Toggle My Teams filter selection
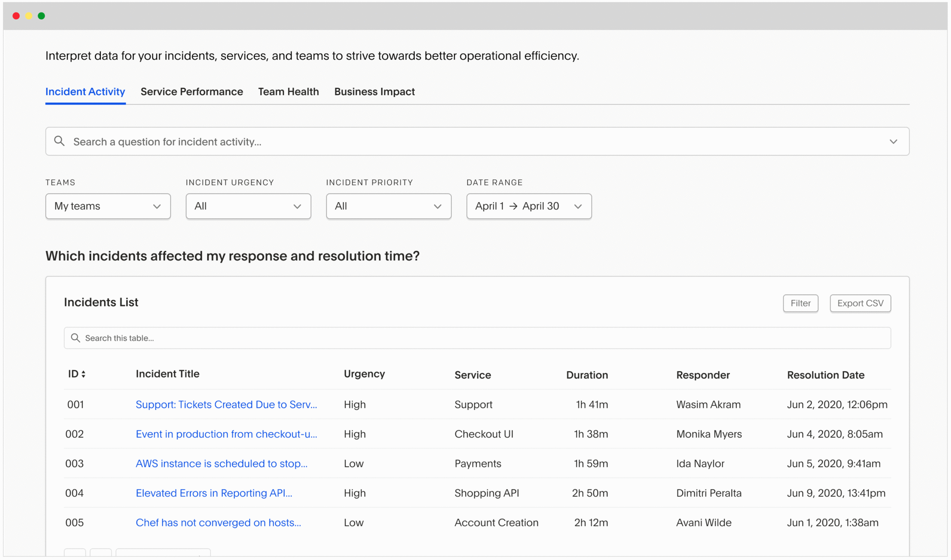 click(x=106, y=205)
